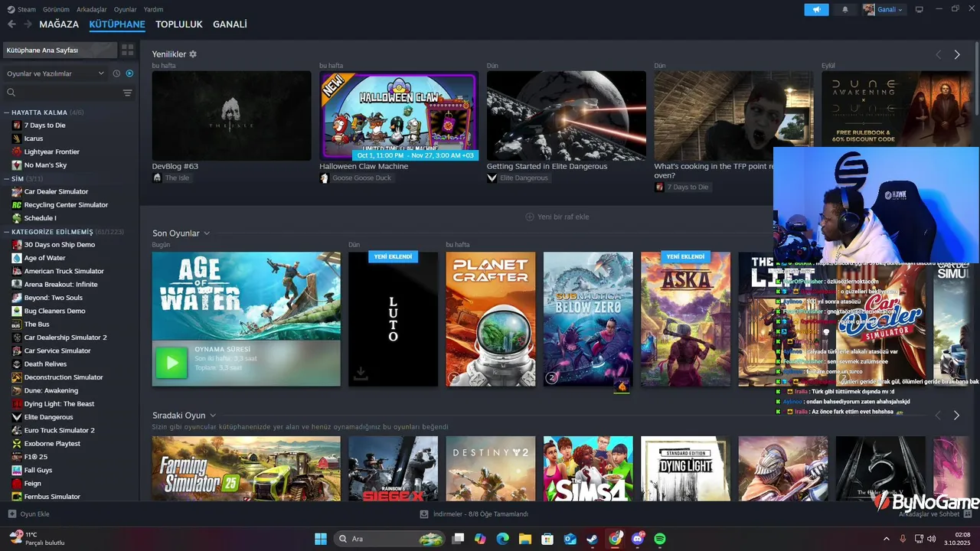Play Age of Water green button
Image resolution: width=980 pixels, height=551 pixels.
pyautogui.click(x=171, y=363)
